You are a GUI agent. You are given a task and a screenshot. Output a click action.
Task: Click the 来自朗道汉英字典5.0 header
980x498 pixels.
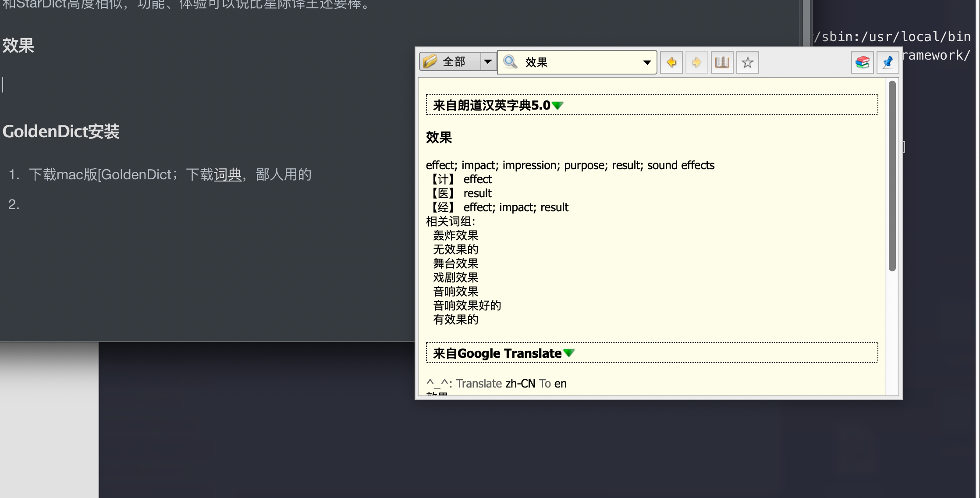click(652, 105)
